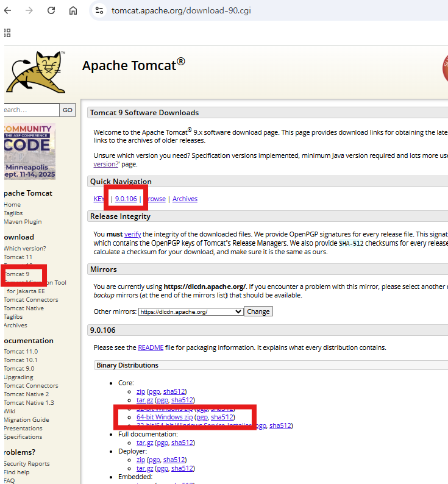Viewport: 448px width, 484px height.
Task: Open Maven Plugin sidebar link
Action: coord(23,222)
